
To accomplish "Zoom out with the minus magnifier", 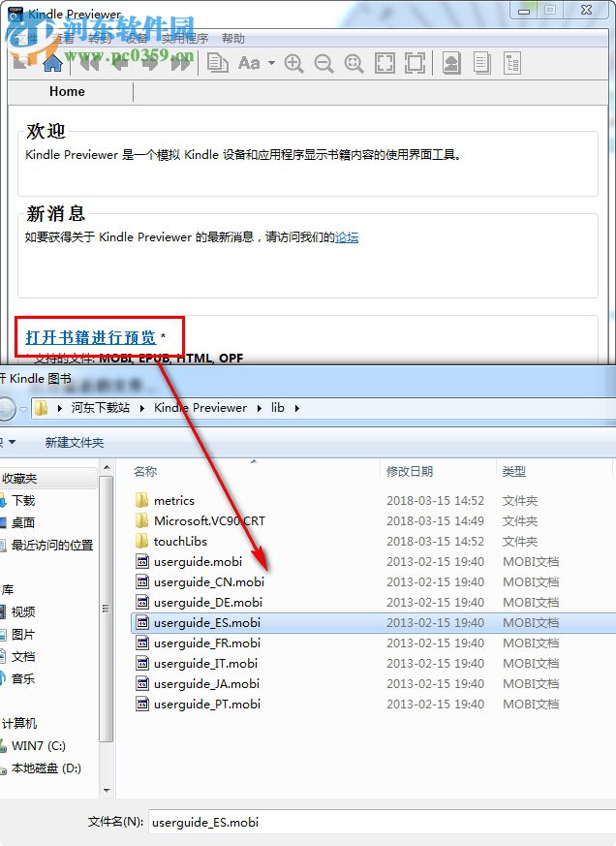I will click(324, 63).
